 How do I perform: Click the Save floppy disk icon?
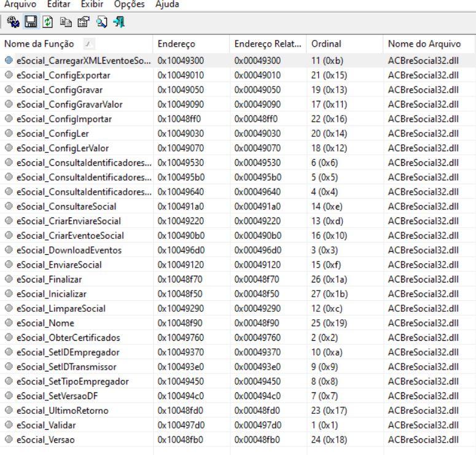click(x=31, y=22)
